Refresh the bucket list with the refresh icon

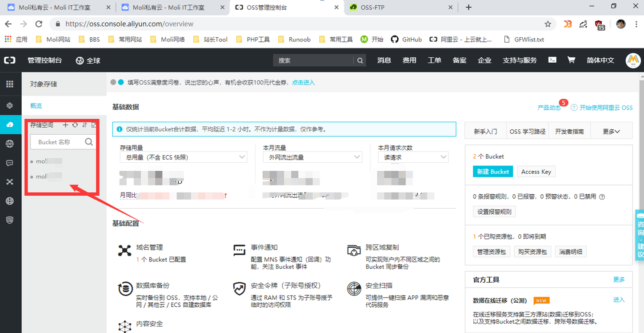coord(75,125)
